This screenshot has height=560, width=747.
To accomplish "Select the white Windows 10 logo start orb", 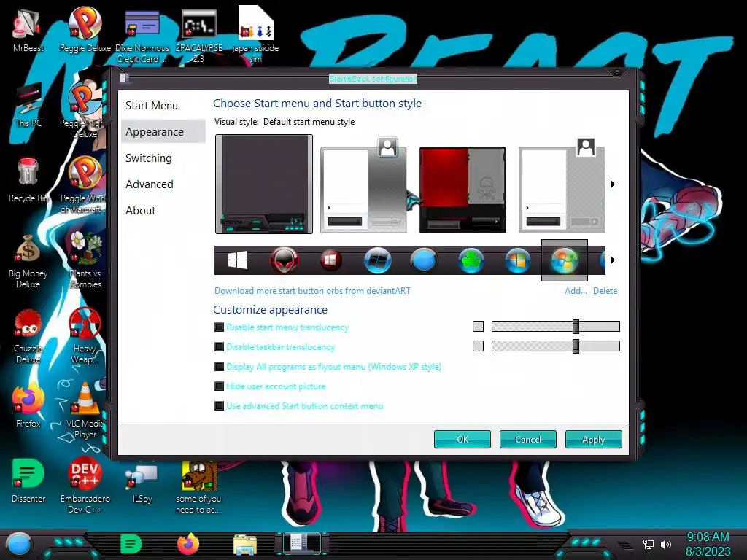I will [238, 260].
